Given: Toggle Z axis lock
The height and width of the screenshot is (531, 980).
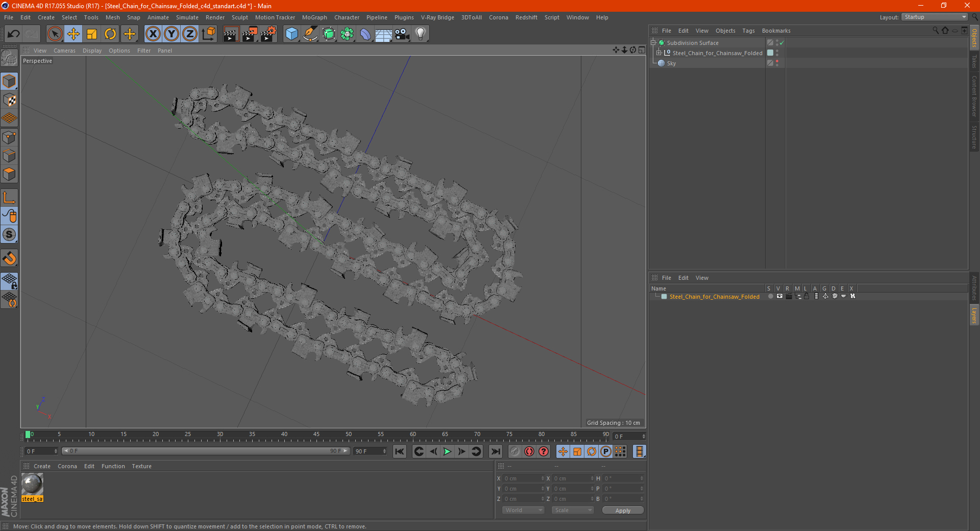Looking at the screenshot, I should [x=190, y=34].
